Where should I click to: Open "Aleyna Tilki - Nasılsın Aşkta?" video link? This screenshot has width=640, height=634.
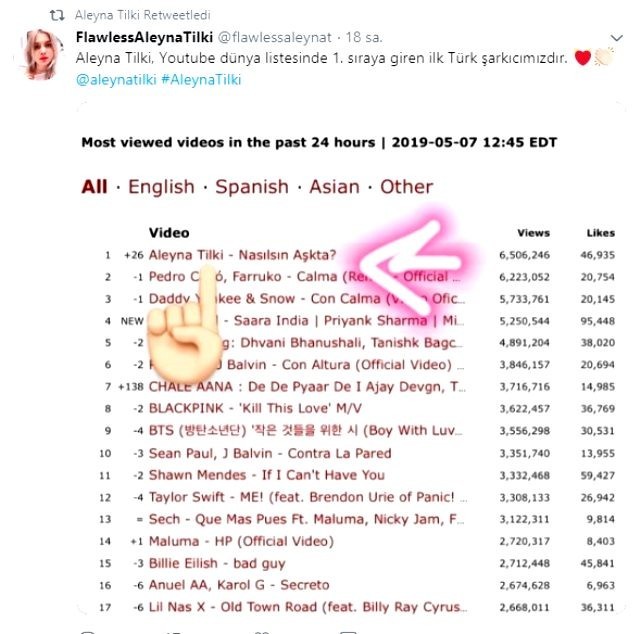[242, 254]
